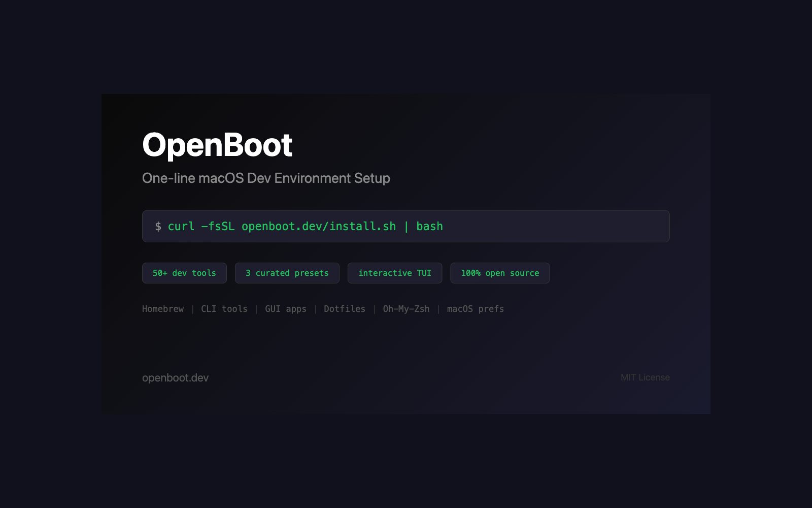Open the openboot.dev footer link

[x=175, y=378]
